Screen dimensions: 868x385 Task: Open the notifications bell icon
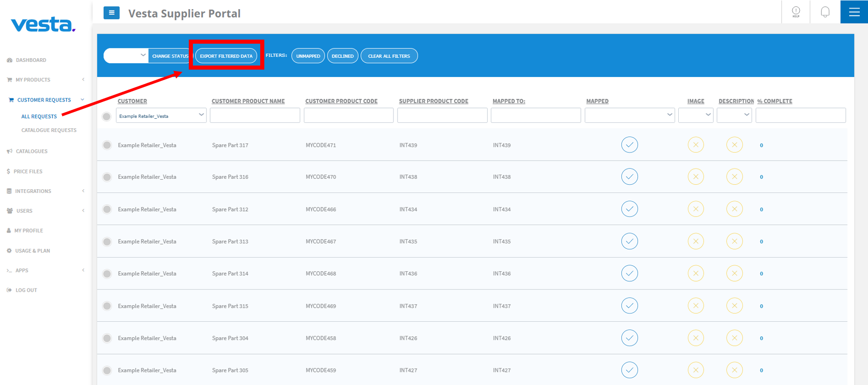(x=825, y=12)
